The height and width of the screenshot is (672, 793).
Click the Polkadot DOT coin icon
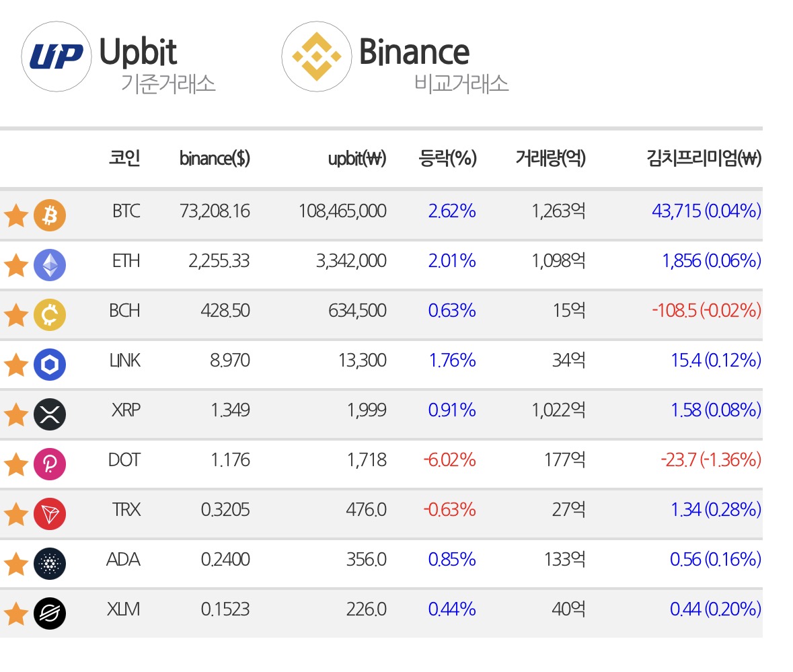pyautogui.click(x=50, y=464)
